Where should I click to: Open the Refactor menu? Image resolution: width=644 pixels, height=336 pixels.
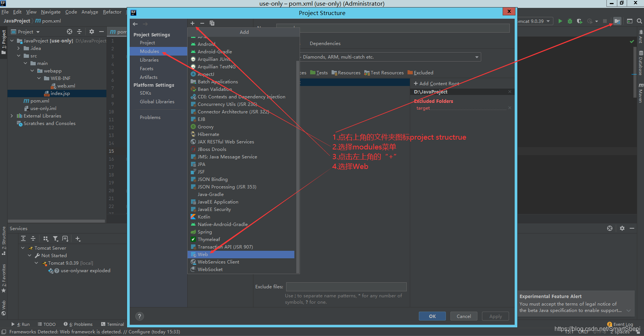(112, 12)
